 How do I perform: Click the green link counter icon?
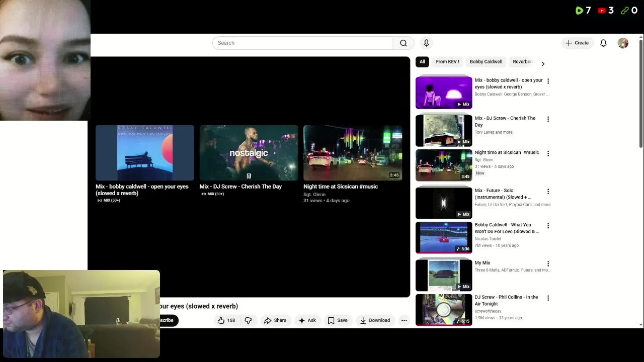click(x=625, y=11)
